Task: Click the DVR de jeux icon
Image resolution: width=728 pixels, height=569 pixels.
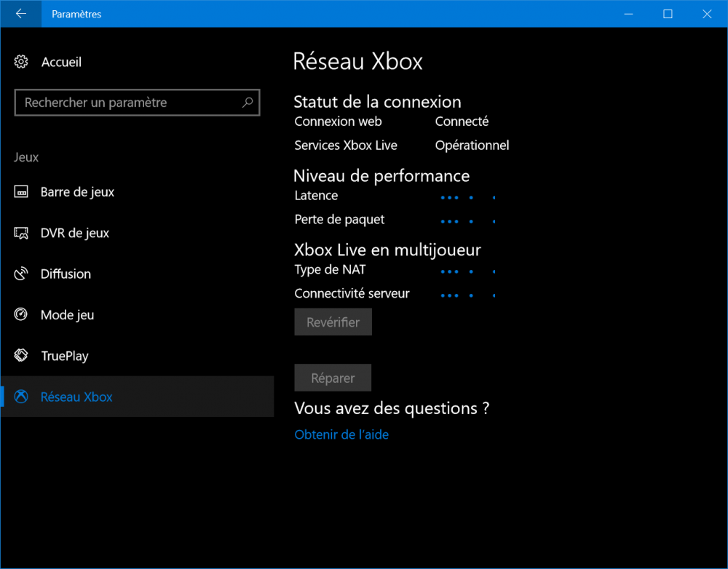Action: (x=21, y=233)
